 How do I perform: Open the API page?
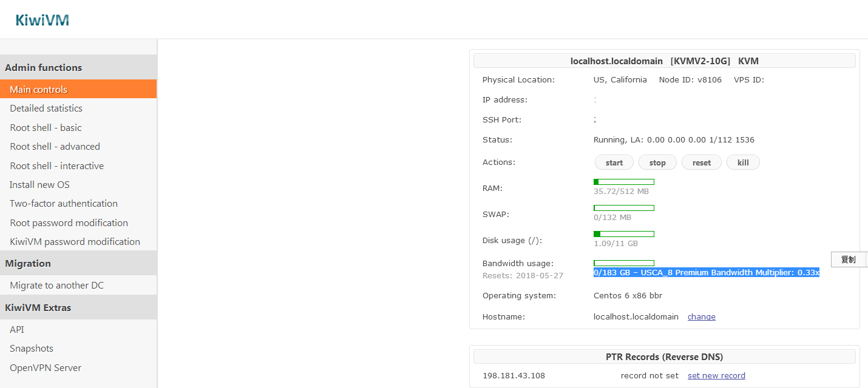(x=17, y=329)
